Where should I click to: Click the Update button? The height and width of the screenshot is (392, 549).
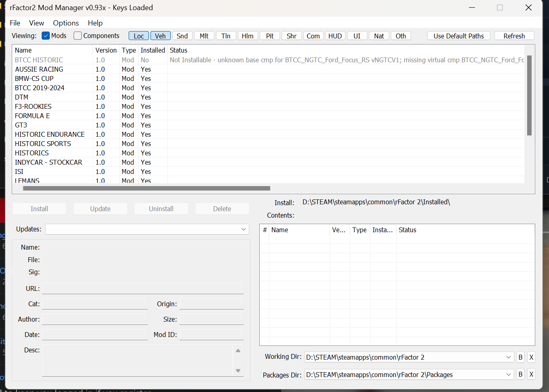coord(100,209)
